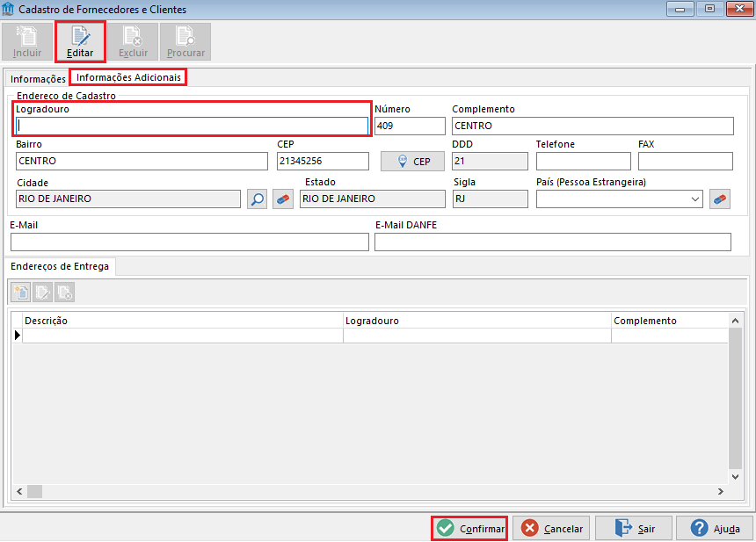Click the horizontal scrollbar thumb
This screenshot has height=542, width=756.
point(34,491)
